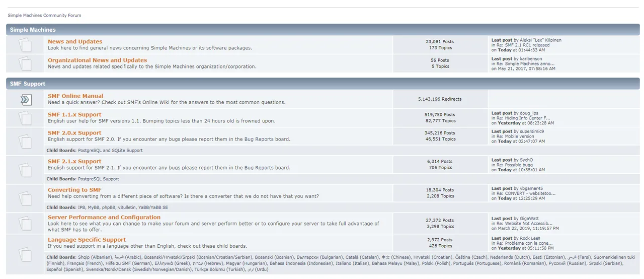Open last post Re: Hiding Info Center F...

click(524, 118)
